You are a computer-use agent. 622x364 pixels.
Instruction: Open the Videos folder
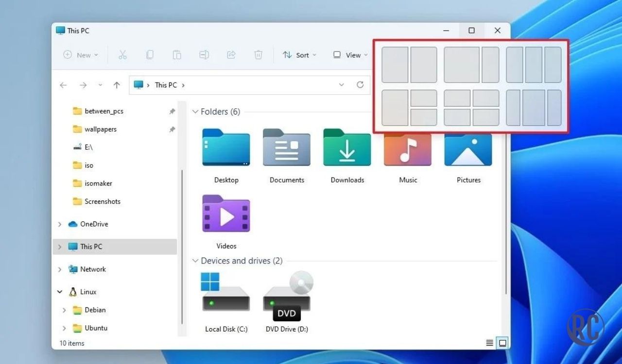click(226, 222)
